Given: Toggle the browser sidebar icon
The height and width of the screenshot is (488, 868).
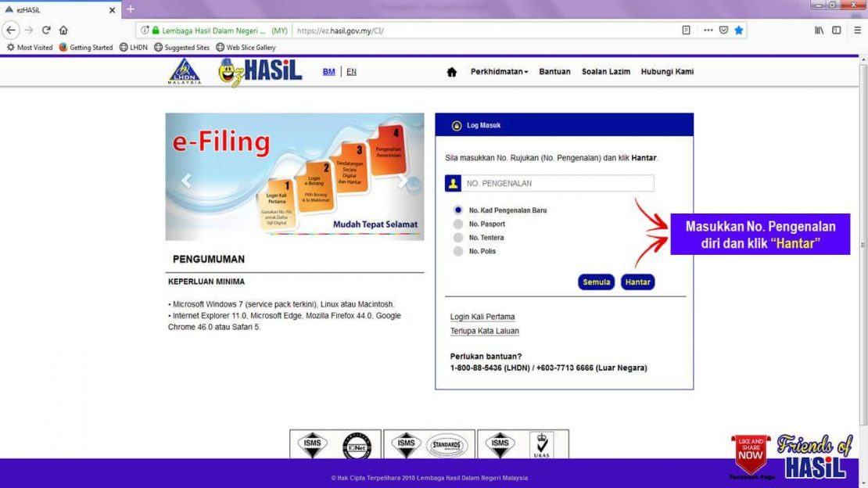Looking at the screenshot, I should (x=836, y=29).
